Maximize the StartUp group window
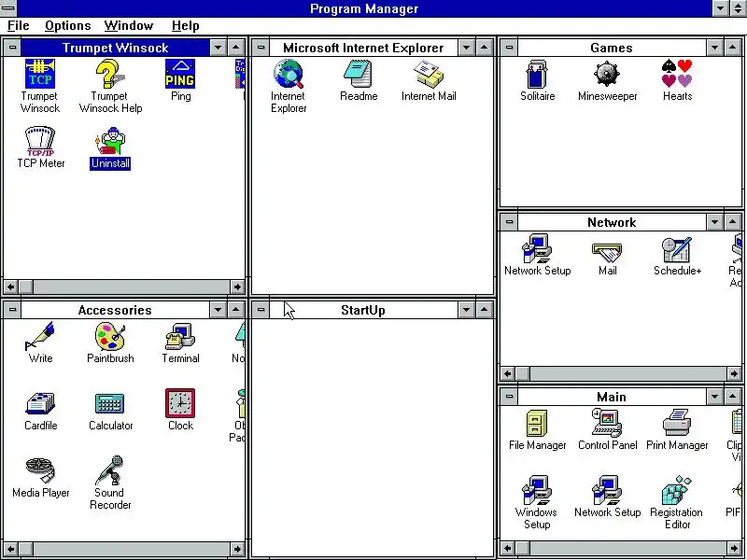Viewport: 747px width, 560px height. click(x=484, y=310)
